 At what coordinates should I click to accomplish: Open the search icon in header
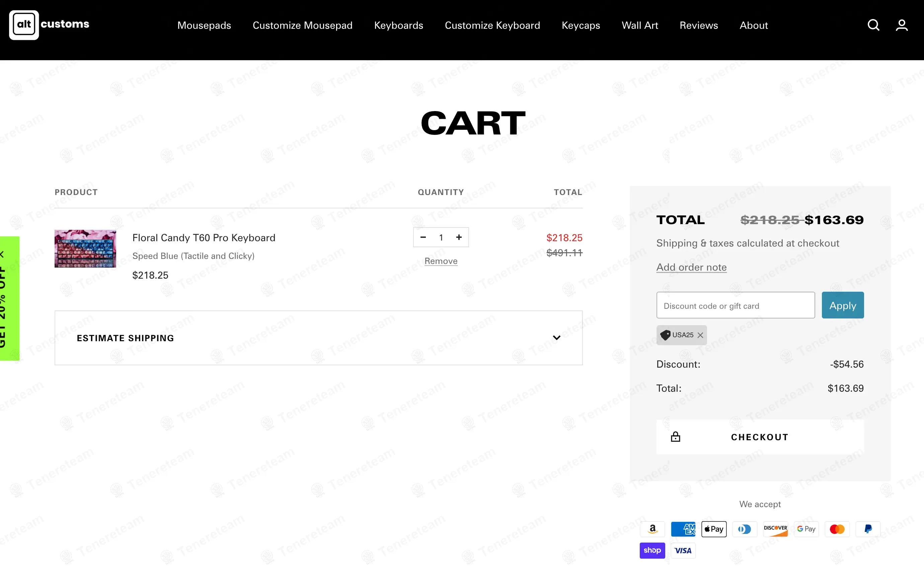(873, 25)
